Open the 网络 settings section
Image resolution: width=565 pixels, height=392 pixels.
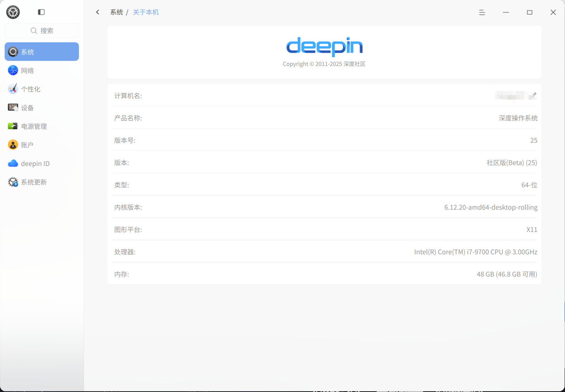(42, 70)
